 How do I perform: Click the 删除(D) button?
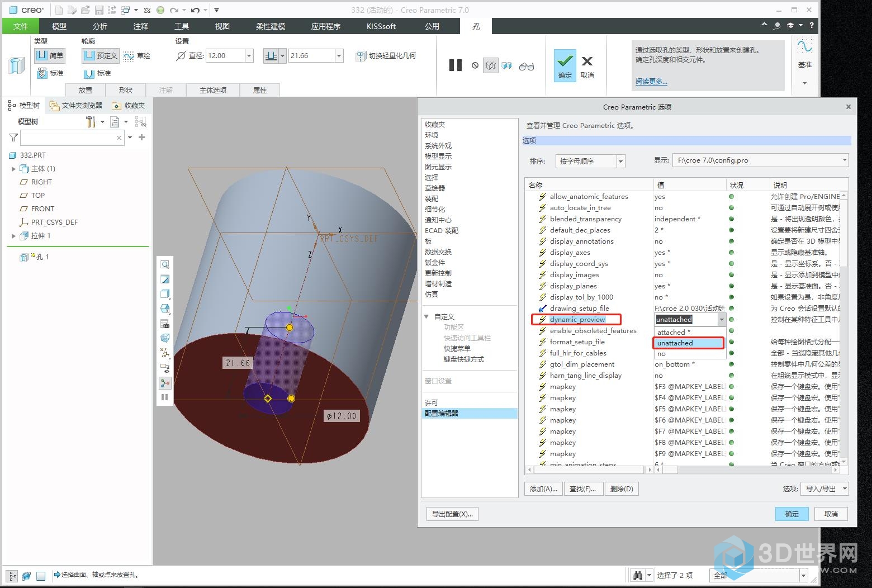(x=622, y=489)
